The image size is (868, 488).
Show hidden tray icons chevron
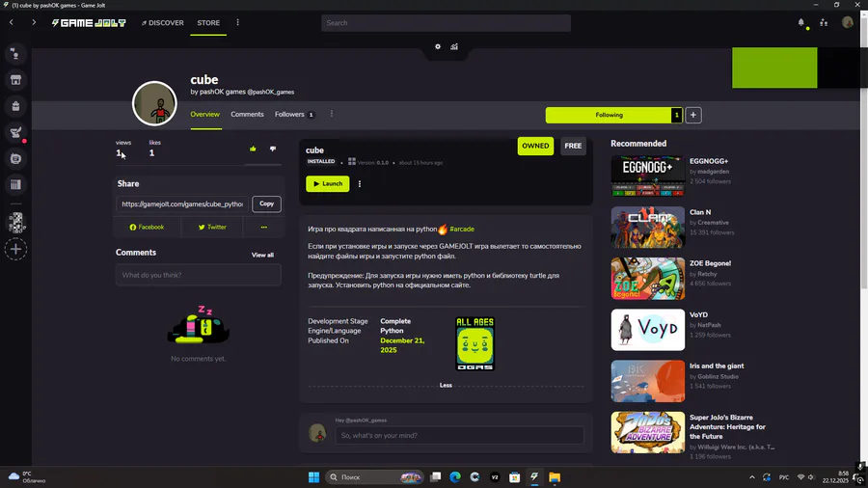[751, 477]
